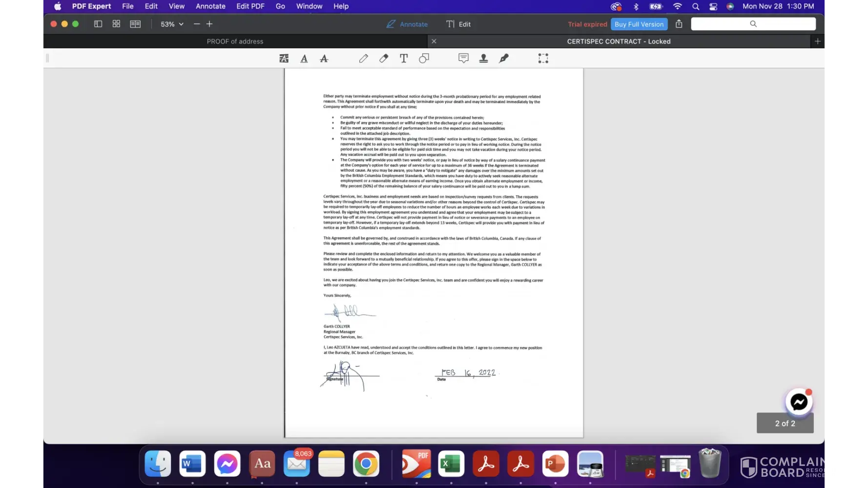
Task: Open the shapes tool
Action: (x=424, y=59)
